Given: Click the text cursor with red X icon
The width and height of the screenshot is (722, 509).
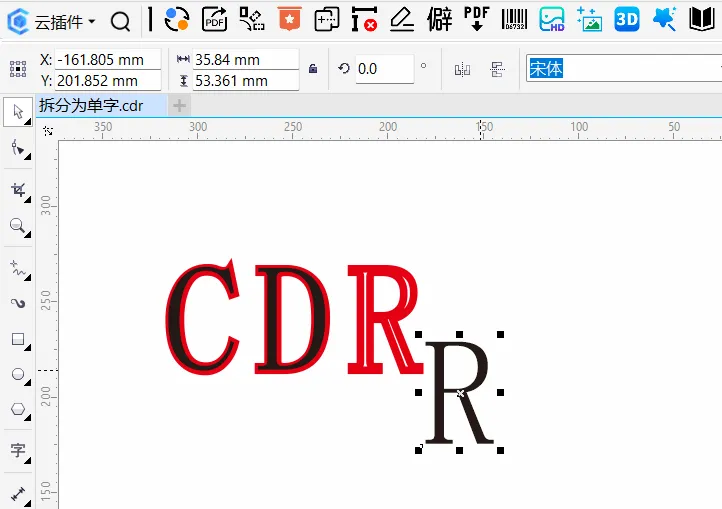Looking at the screenshot, I should coord(364,19).
